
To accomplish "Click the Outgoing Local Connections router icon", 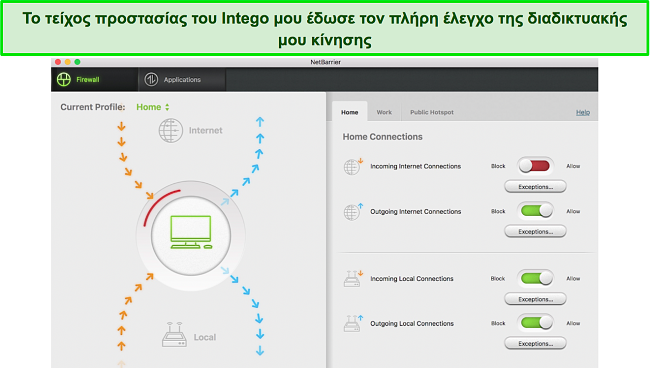I will pos(353,324).
